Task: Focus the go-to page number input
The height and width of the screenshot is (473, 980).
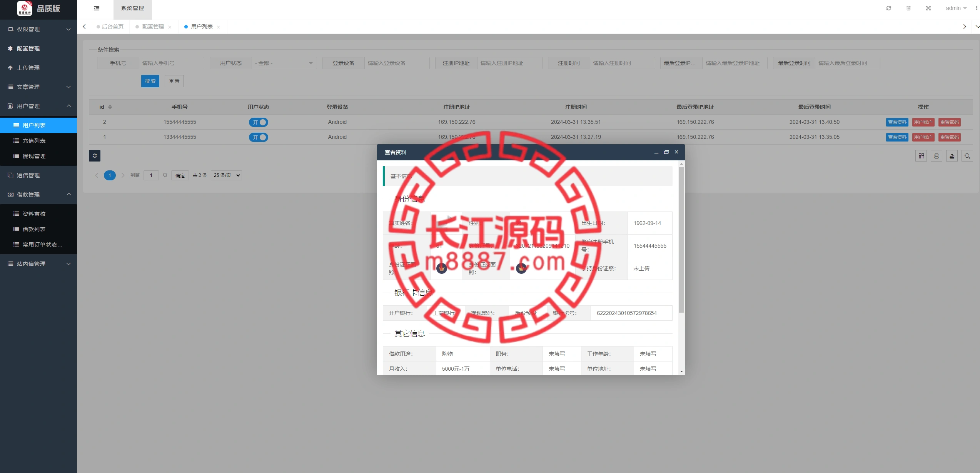Action: point(151,175)
